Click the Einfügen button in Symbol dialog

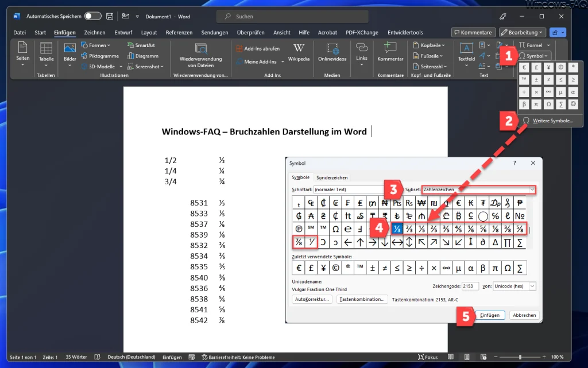(490, 315)
